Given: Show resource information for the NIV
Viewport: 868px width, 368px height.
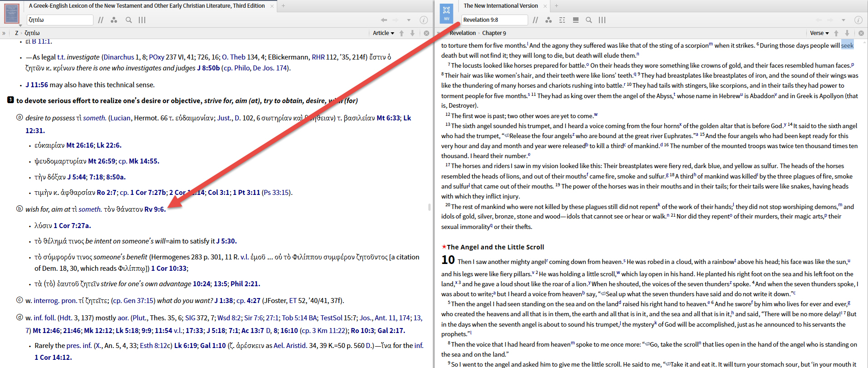Looking at the screenshot, I should pos(858,20).
